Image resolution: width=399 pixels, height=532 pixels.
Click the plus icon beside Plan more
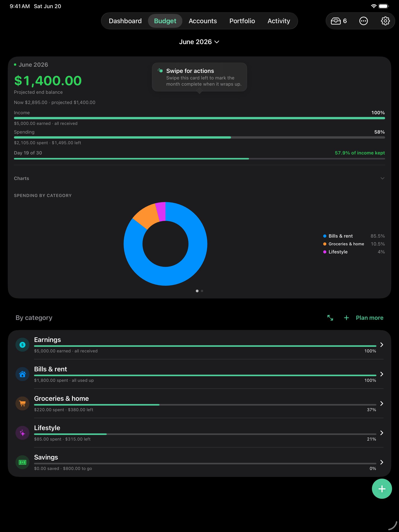click(x=346, y=318)
